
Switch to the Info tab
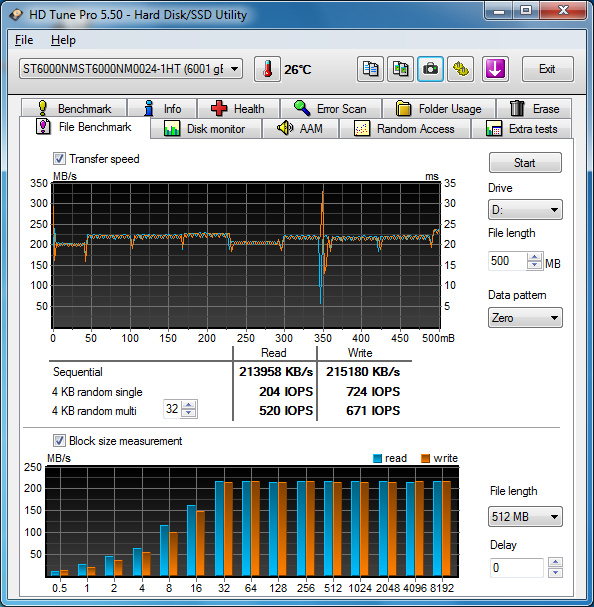click(x=162, y=108)
